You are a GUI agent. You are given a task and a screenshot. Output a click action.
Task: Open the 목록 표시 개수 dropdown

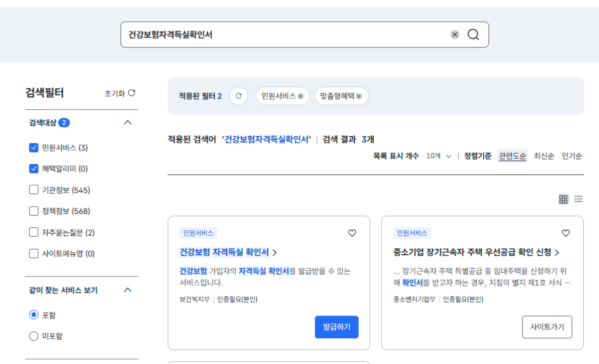click(x=439, y=157)
